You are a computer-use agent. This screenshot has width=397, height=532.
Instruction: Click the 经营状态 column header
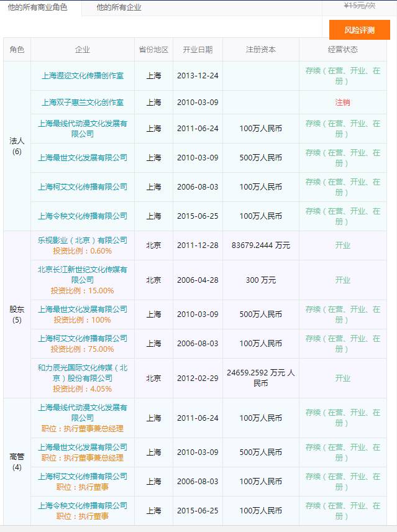pos(343,50)
